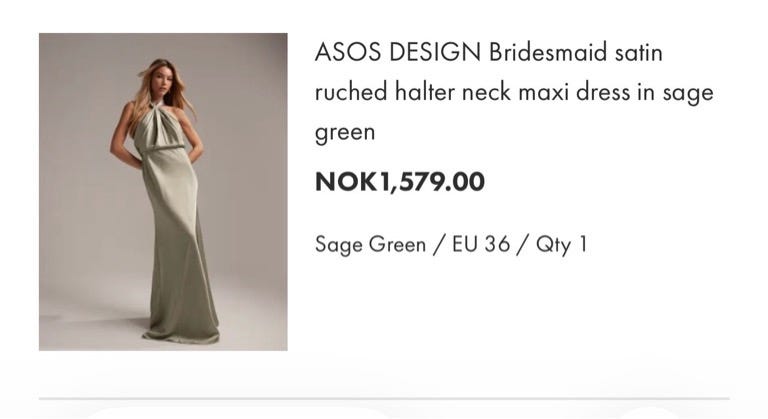768x419 pixels.
Task: Open the sage green dress product thumbnail
Action: tap(163, 192)
